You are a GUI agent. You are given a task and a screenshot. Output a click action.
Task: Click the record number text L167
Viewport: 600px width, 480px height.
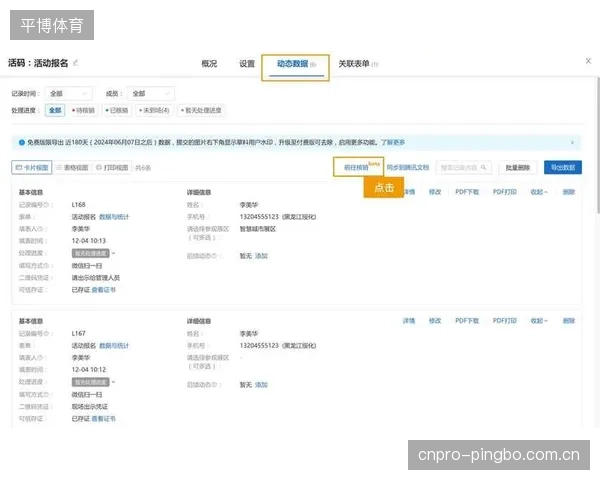(x=78, y=334)
